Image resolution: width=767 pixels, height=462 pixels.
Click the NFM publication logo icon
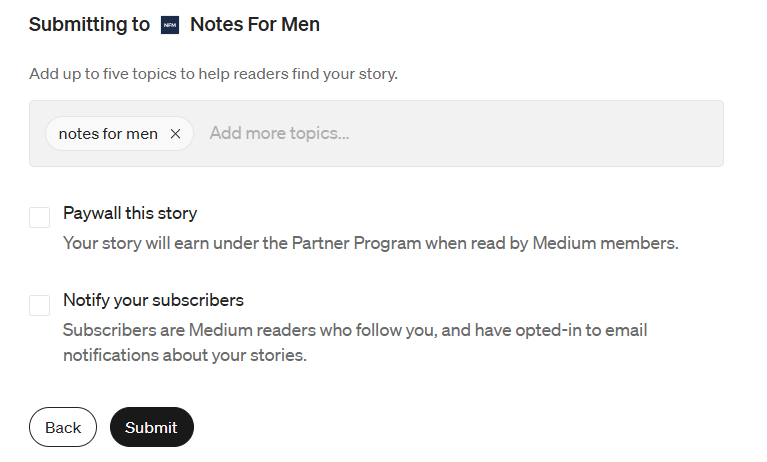170,25
